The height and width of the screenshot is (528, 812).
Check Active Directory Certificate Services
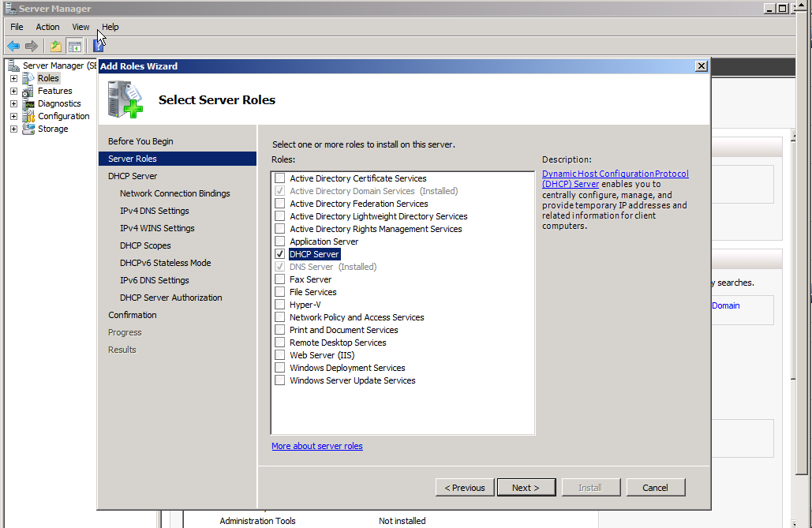pos(279,178)
